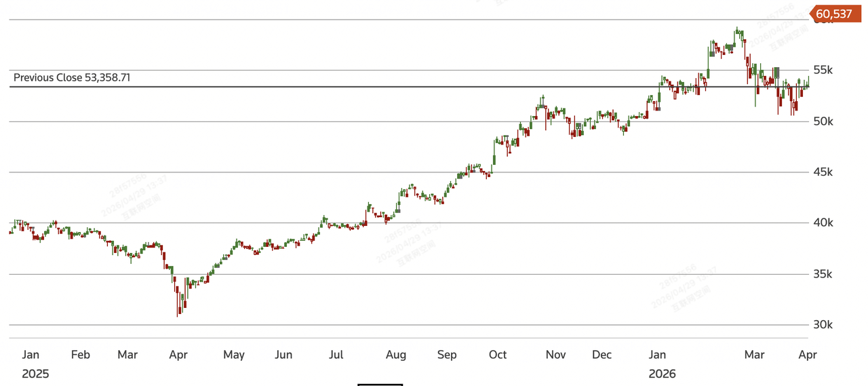Screen dimensions: 868x386
Task: Select the 50k price axis label
Action: coord(823,121)
